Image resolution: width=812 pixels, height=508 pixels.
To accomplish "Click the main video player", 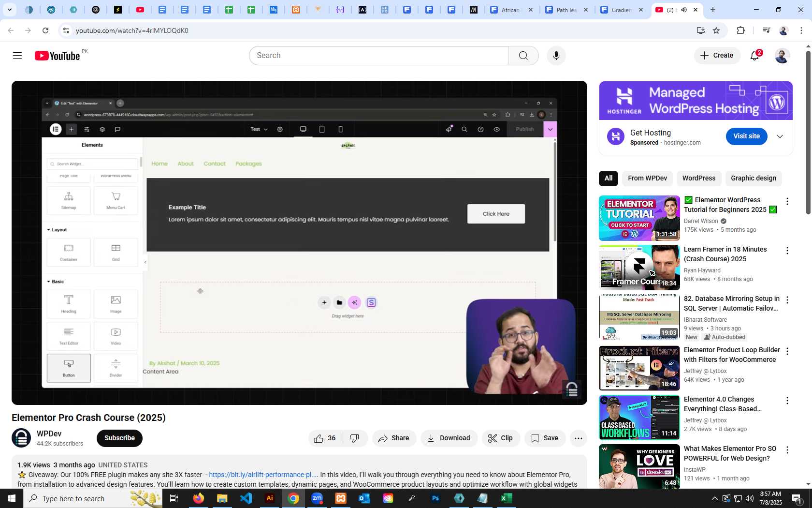I will 299,243.
